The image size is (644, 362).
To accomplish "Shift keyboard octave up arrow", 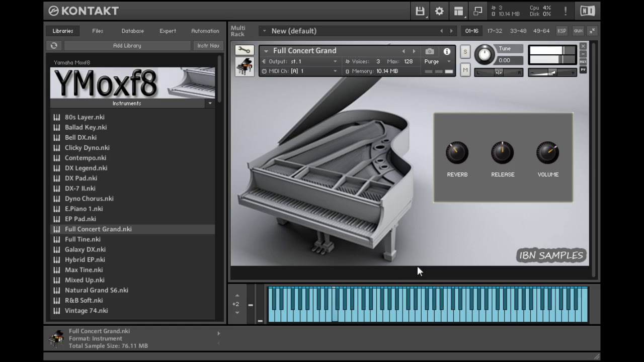I will 237,296.
